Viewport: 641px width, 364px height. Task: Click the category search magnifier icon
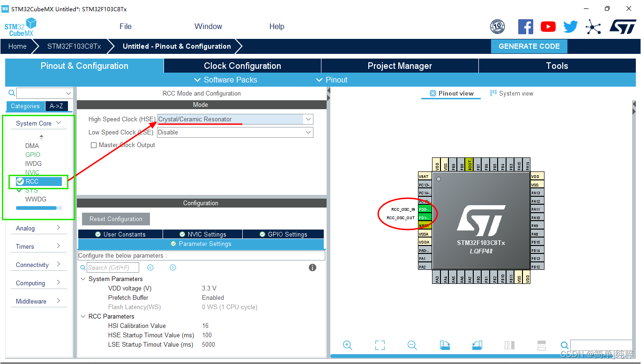click(x=12, y=93)
